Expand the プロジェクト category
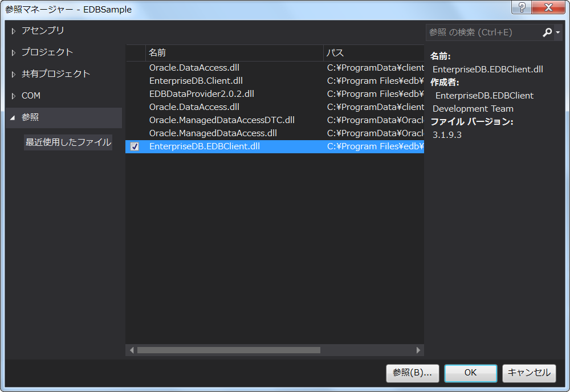570x392 pixels. point(14,52)
